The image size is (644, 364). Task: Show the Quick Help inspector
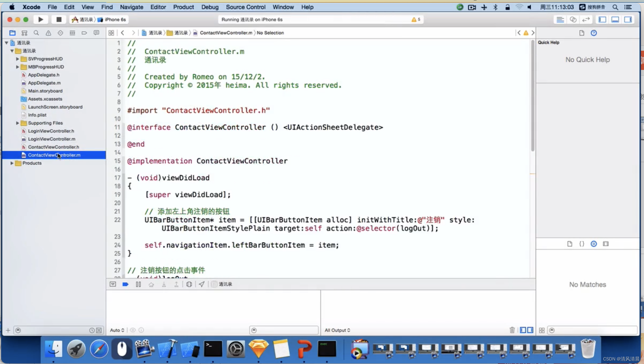click(594, 33)
